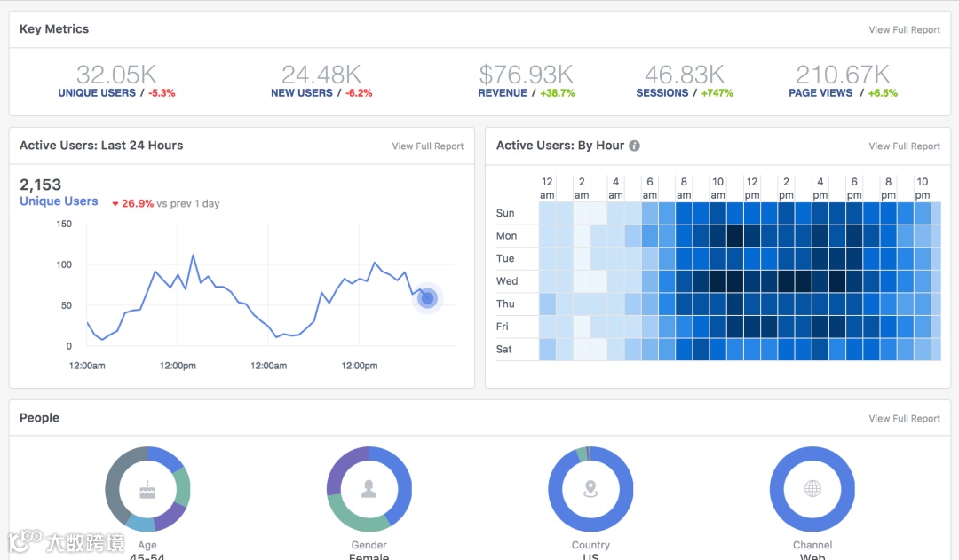Click the SESSIONS metric label
The height and width of the screenshot is (560, 959).
click(662, 93)
